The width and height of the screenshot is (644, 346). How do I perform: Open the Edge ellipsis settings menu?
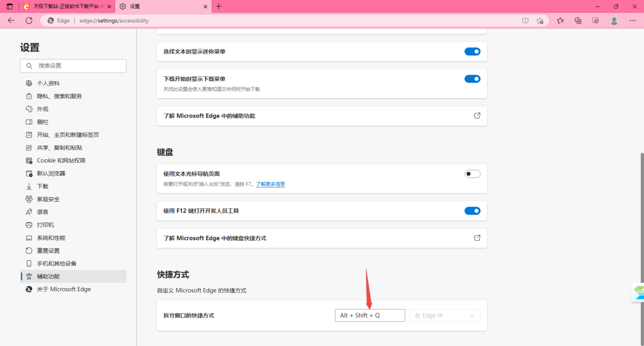(x=632, y=20)
